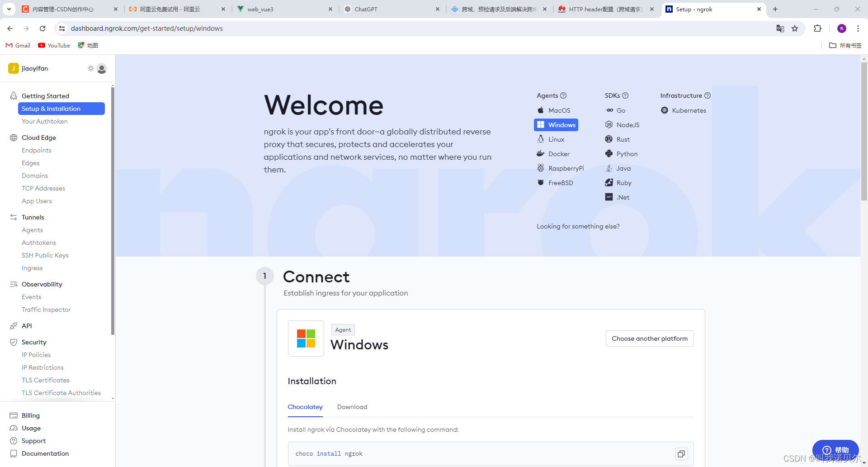Select the Windows agent platform
868x467 pixels.
tap(556, 125)
